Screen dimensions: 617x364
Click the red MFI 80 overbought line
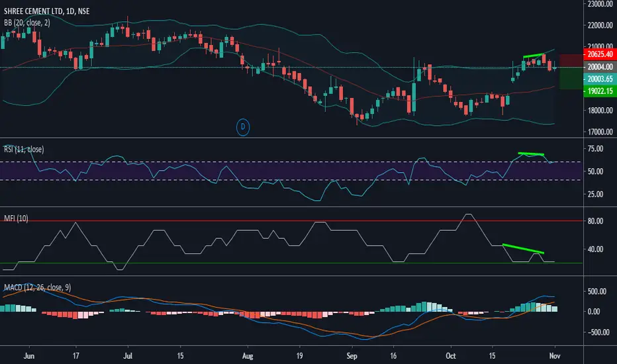click(x=291, y=221)
